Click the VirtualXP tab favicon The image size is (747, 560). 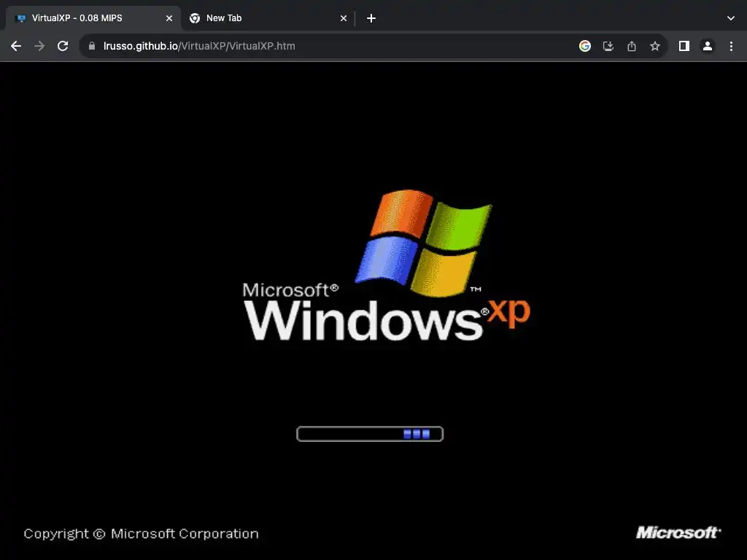pos(20,18)
